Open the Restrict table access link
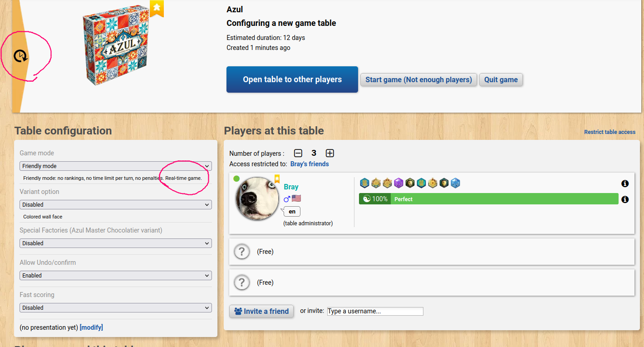 click(610, 132)
